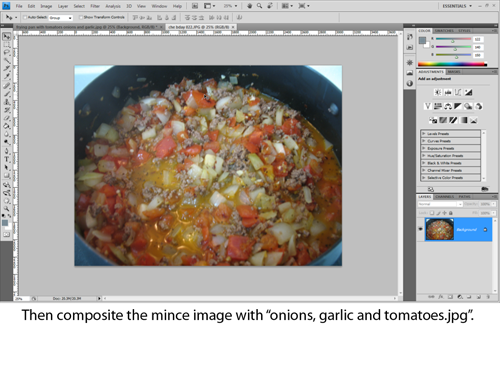Add a Black & White adjustment
This screenshot has width=500, height=376.
458,106
